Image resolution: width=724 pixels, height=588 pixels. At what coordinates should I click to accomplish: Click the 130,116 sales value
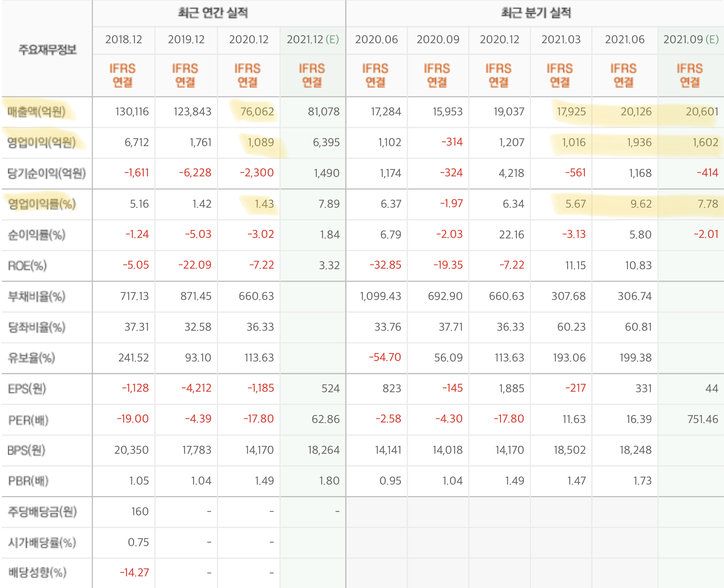(x=132, y=112)
